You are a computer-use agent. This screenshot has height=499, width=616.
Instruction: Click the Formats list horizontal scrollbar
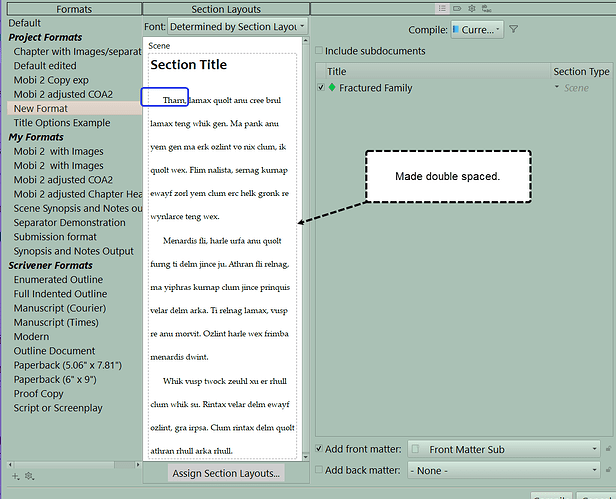tap(74, 464)
